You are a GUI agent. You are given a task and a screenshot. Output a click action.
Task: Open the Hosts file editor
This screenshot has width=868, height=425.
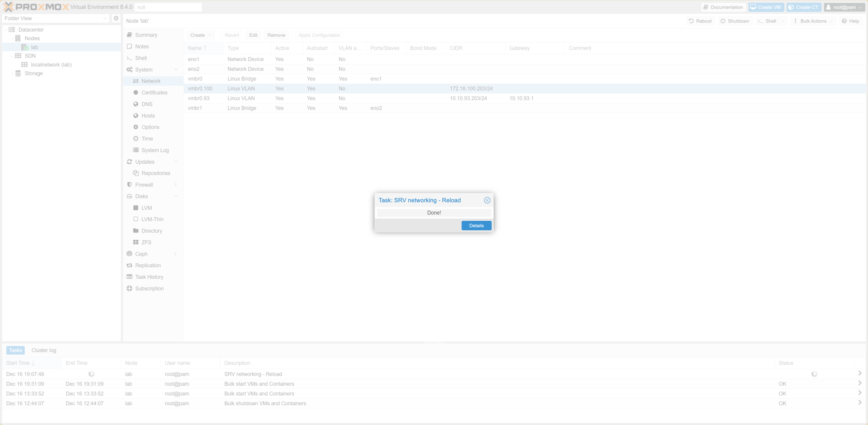148,116
